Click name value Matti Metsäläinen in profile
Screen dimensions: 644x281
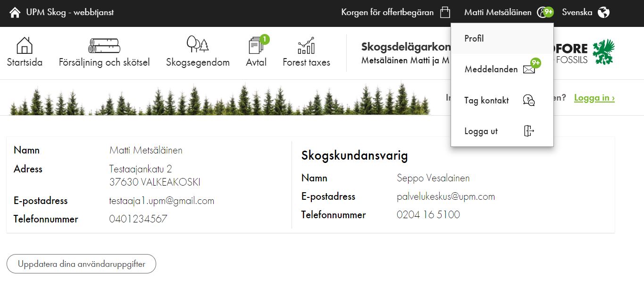click(146, 150)
